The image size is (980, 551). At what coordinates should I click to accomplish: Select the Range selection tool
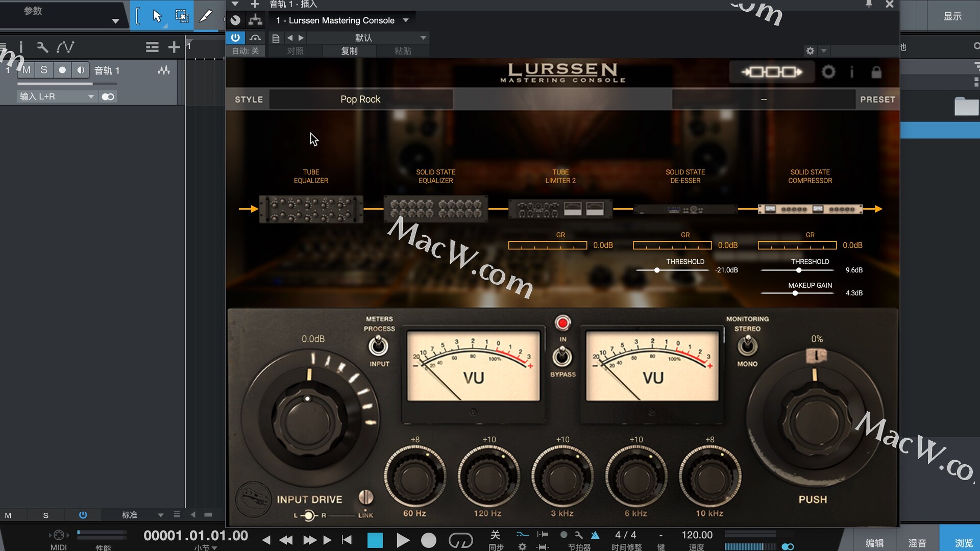181,16
